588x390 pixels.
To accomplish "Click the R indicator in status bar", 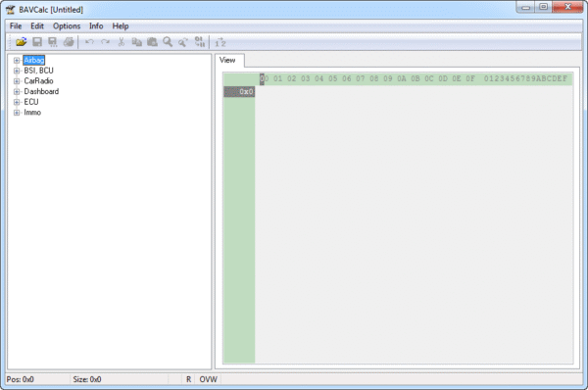I will pos(188,379).
